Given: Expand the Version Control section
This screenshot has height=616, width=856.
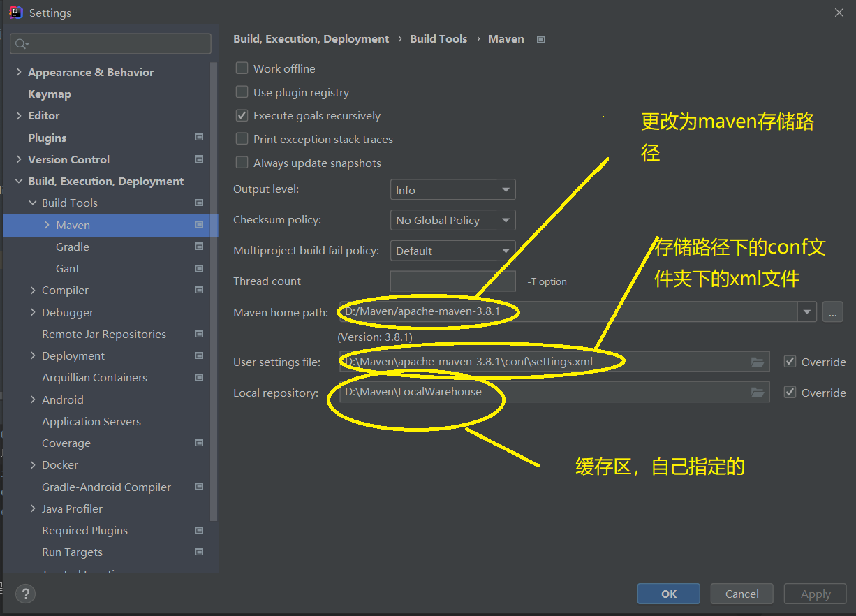Looking at the screenshot, I should click(19, 159).
